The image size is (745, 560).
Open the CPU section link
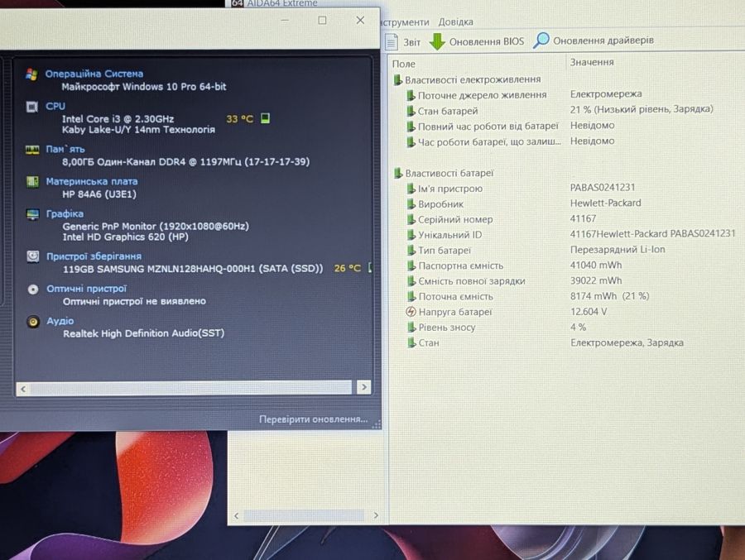(x=55, y=106)
